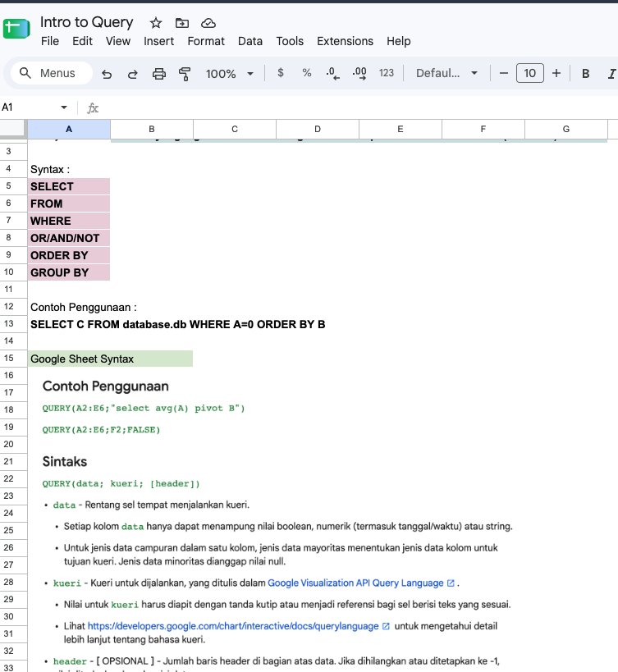
Task: Select the ORDER BY cell
Action: [69, 255]
